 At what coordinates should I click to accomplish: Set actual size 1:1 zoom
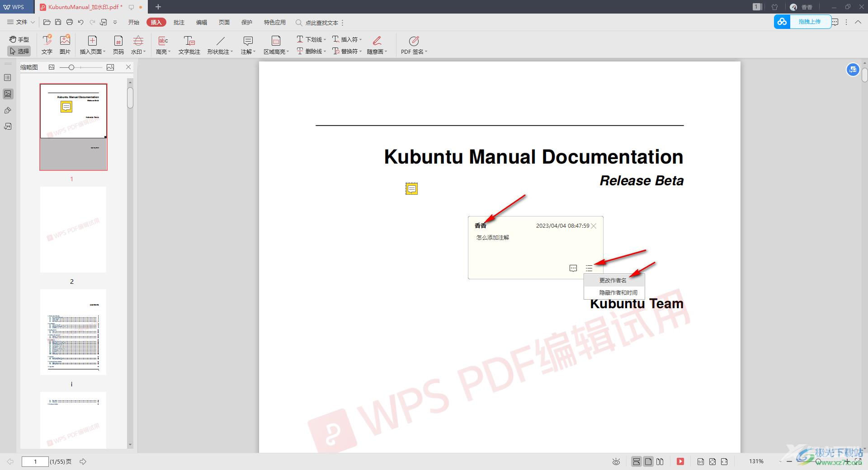(700, 461)
